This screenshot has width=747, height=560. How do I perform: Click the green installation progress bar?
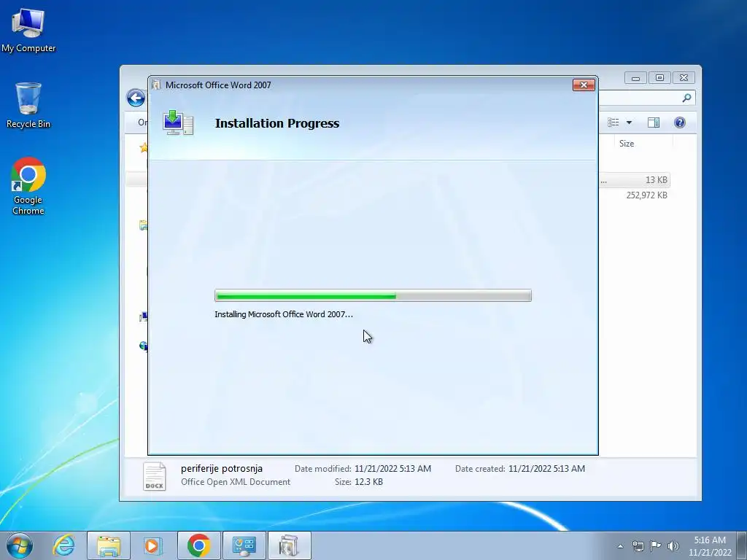click(373, 296)
